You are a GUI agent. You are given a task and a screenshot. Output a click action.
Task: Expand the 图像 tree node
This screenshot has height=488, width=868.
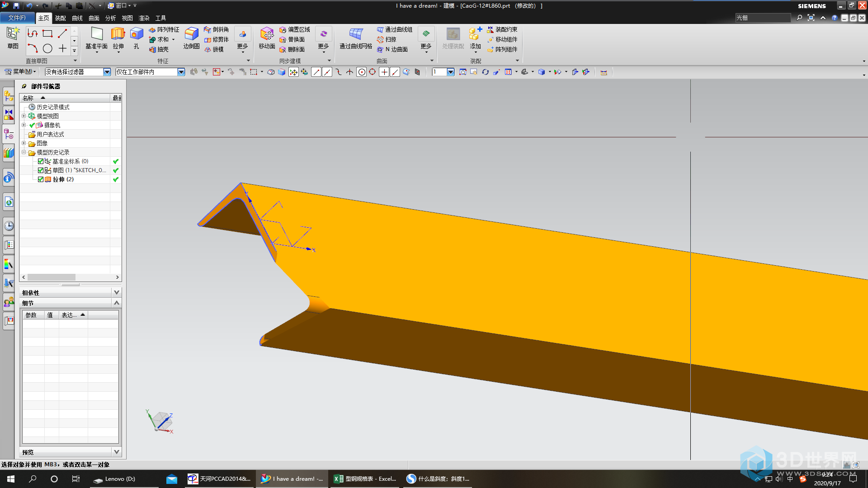(24, 143)
